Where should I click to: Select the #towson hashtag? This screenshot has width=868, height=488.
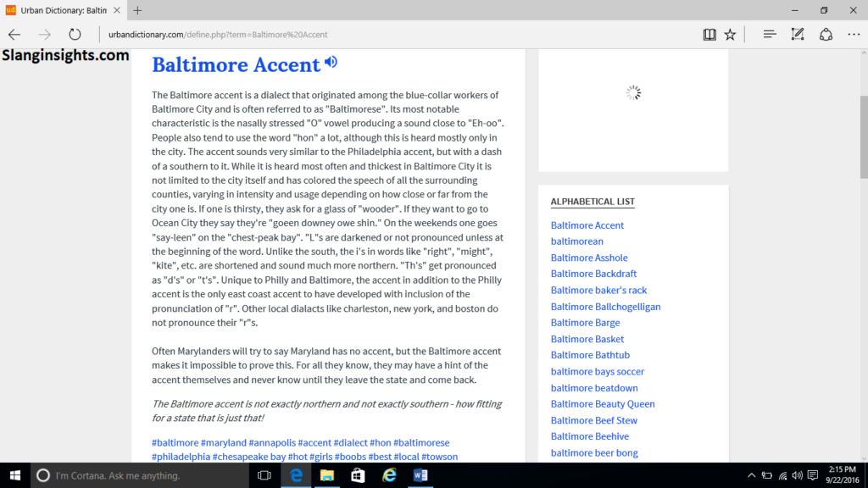tap(440, 457)
